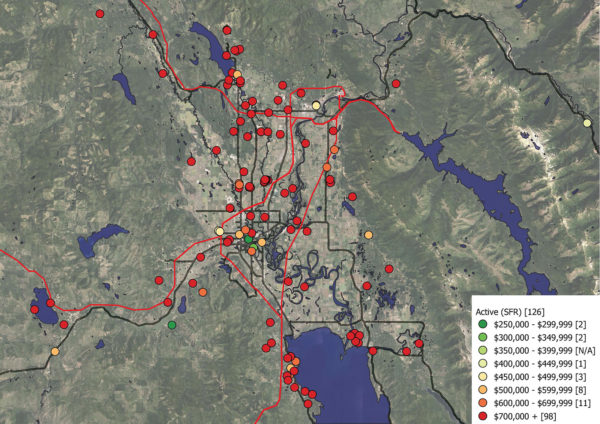
Task: Select the rightmost red marker beside the legend
Action: click(x=419, y=344)
